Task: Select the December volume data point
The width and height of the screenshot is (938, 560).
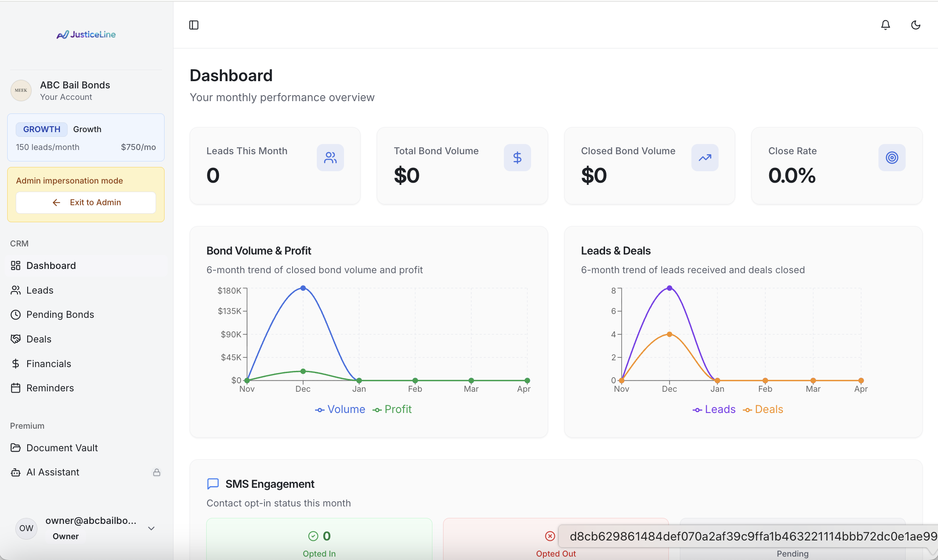Action: (x=303, y=288)
